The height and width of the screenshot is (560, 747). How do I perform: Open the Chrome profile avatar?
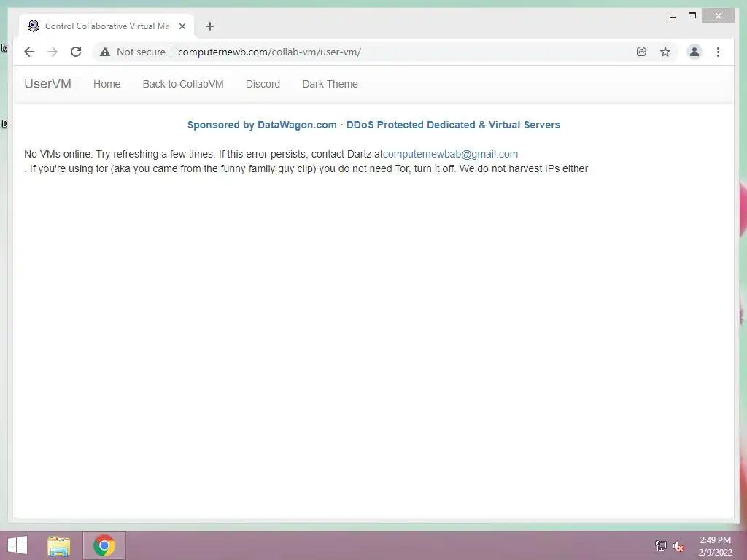click(694, 52)
